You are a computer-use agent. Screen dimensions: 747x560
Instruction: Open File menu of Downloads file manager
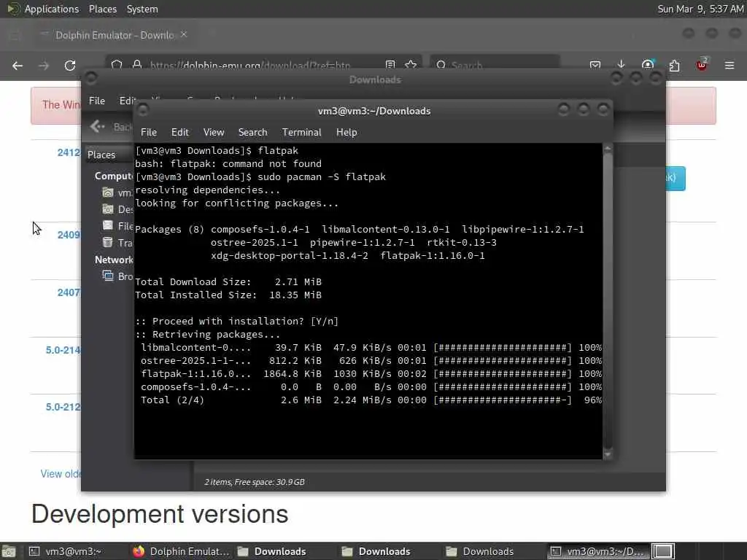(x=97, y=101)
